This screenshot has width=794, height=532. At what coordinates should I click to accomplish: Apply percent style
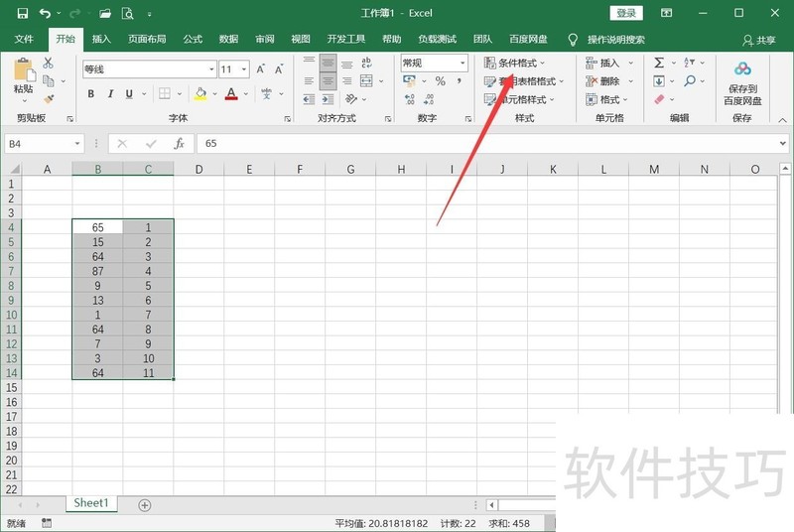coord(440,81)
